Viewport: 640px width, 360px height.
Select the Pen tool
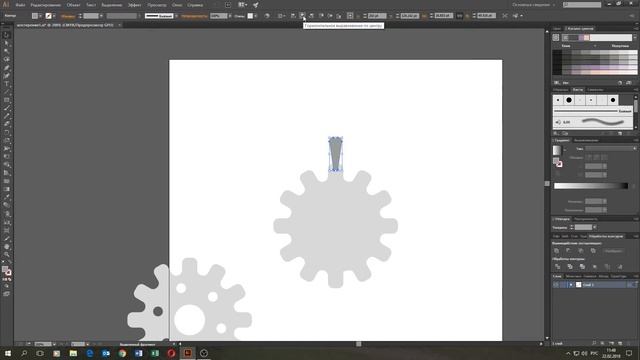click(7, 68)
